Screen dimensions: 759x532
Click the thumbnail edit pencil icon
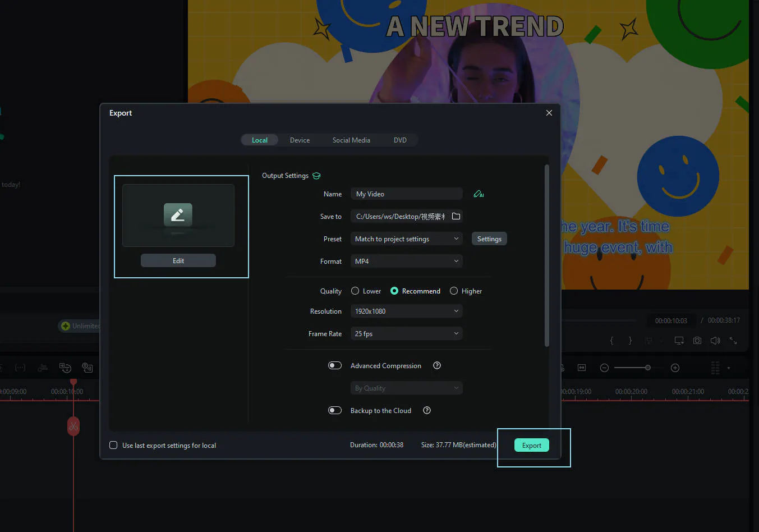178,215
